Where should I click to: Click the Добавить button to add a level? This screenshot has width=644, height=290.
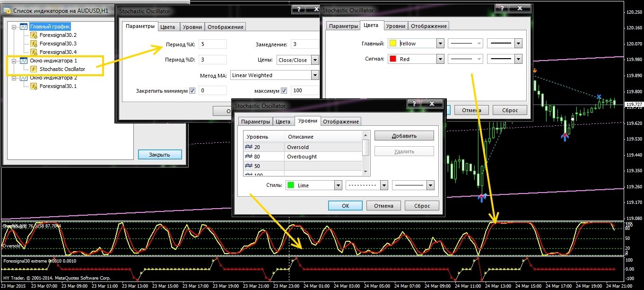point(404,136)
